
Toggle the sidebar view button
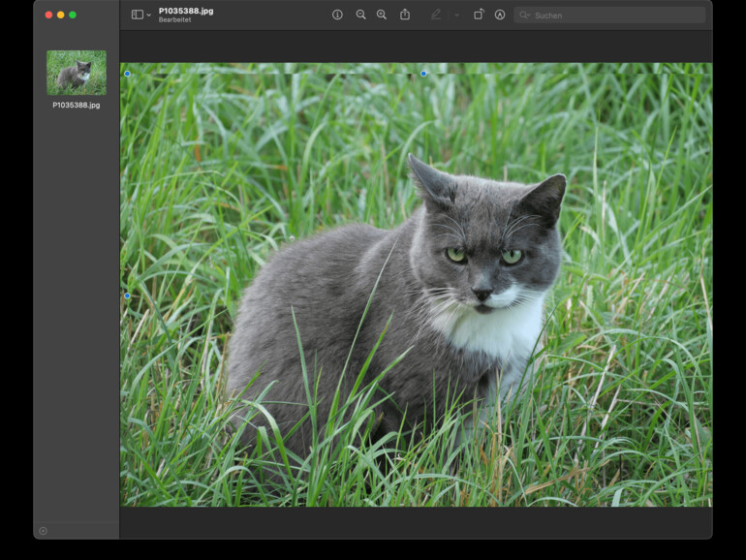point(137,15)
